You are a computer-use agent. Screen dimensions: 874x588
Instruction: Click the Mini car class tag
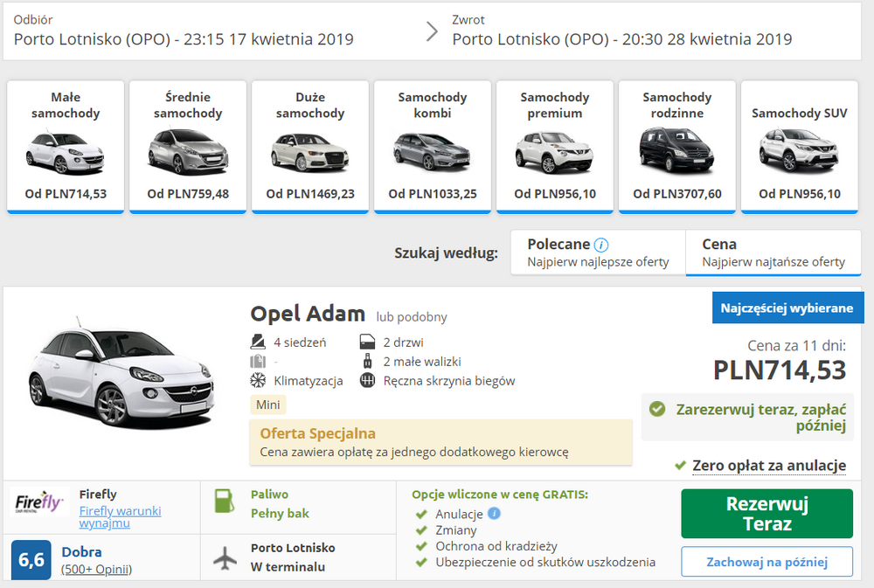(268, 405)
